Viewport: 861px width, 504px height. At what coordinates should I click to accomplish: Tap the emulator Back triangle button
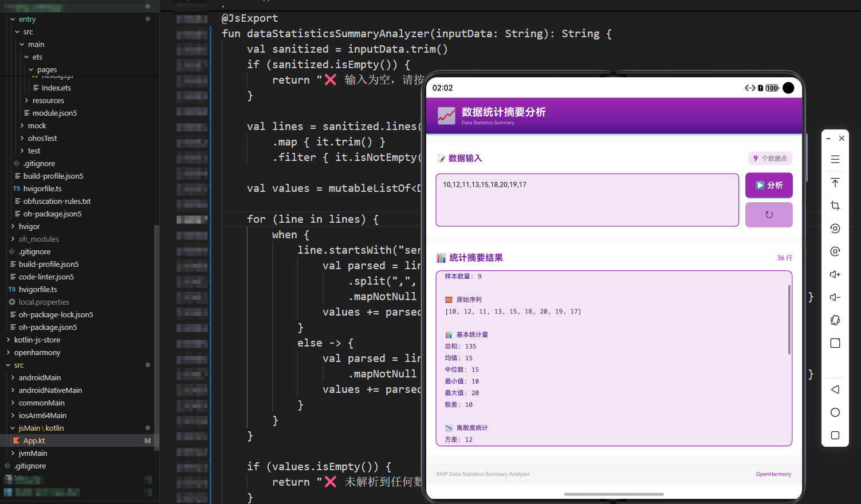[x=835, y=389]
